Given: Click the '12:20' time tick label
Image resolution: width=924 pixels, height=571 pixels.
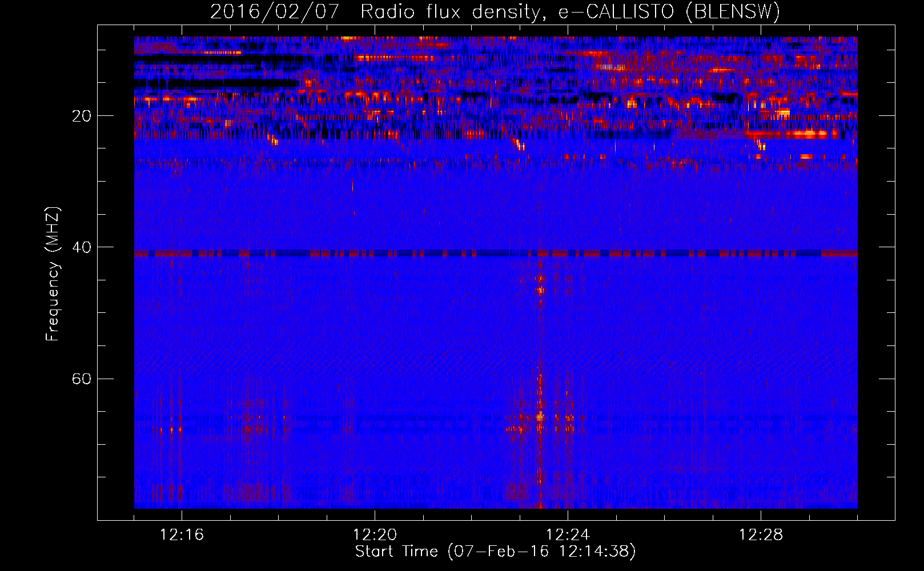Looking at the screenshot, I should coord(375,535).
